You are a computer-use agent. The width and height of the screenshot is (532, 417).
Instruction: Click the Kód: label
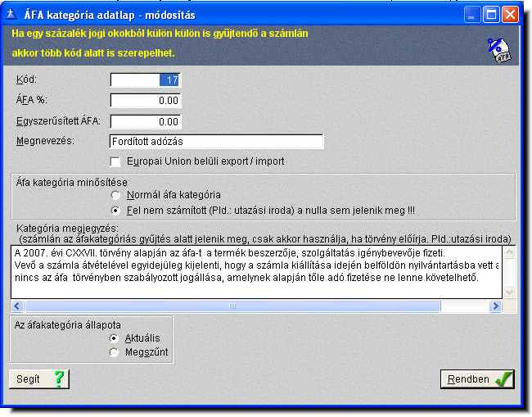27,79
